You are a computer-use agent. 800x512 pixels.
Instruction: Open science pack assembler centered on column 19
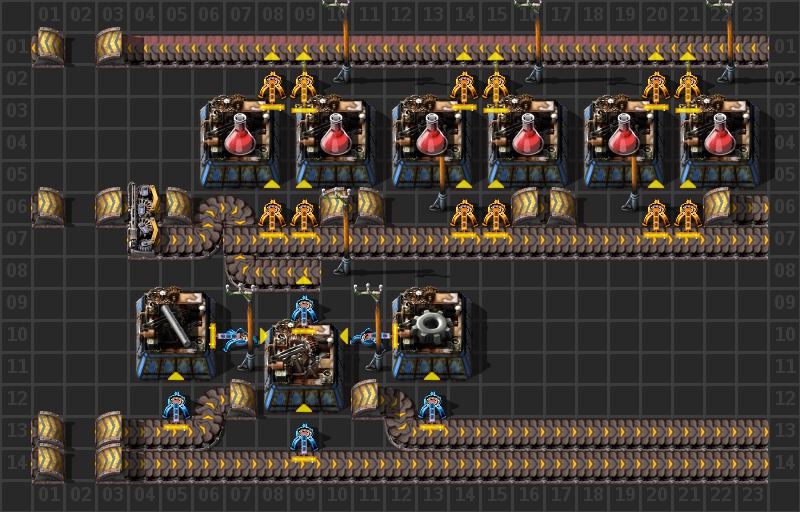624,143
